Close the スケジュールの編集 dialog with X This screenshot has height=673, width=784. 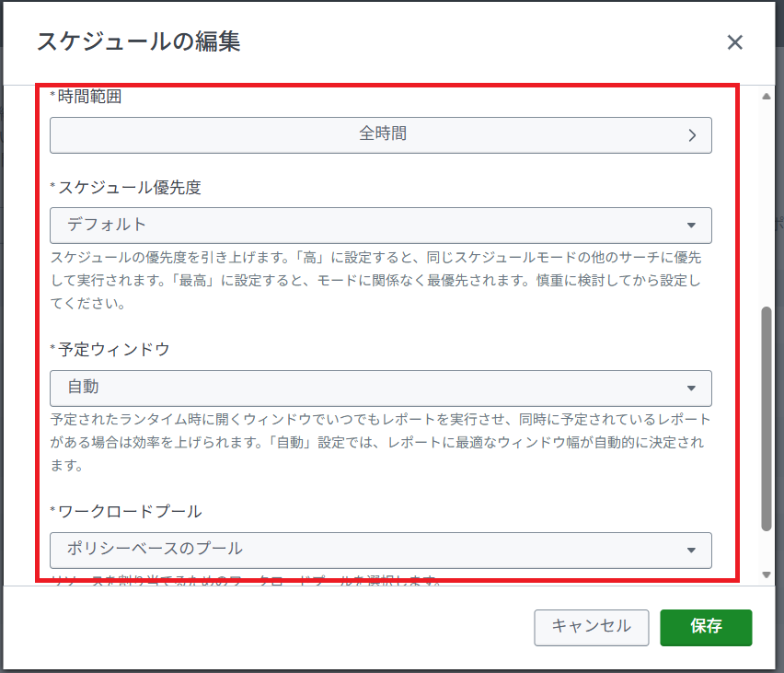[x=734, y=42]
